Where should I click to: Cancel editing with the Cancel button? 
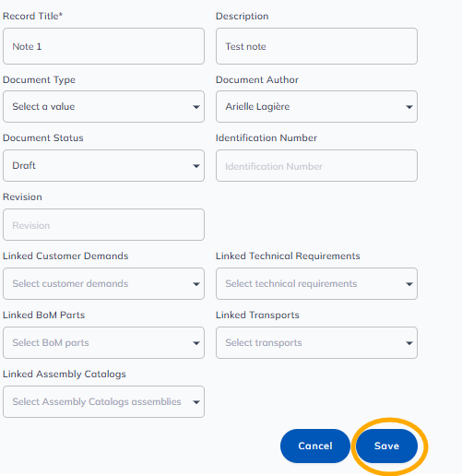(x=315, y=446)
